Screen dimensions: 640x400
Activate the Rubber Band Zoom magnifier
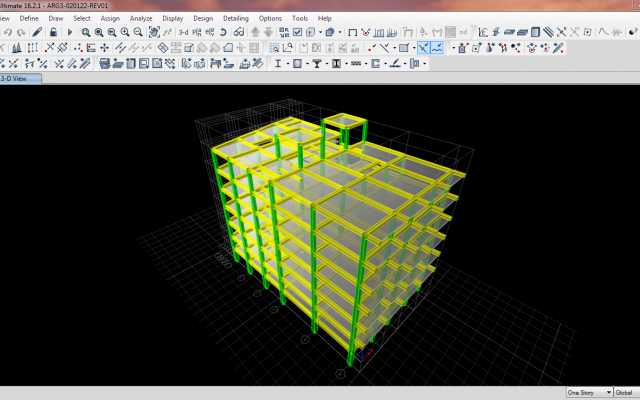click(86, 32)
